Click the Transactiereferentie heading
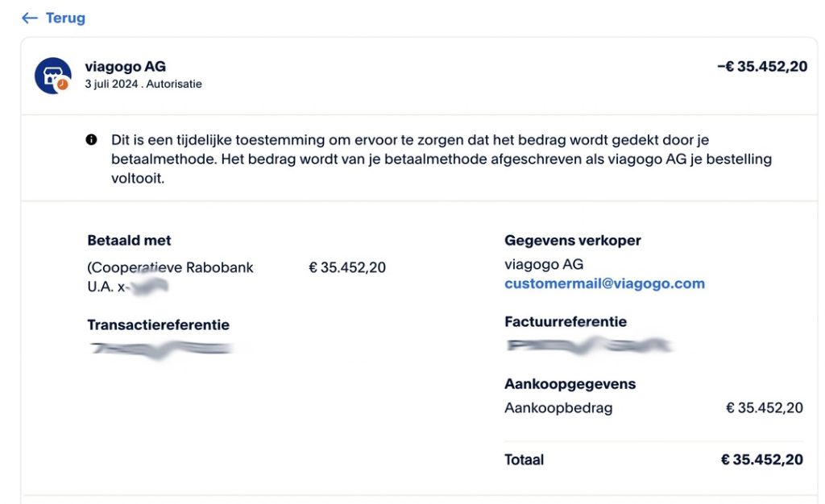The height and width of the screenshot is (504, 825). tap(158, 324)
